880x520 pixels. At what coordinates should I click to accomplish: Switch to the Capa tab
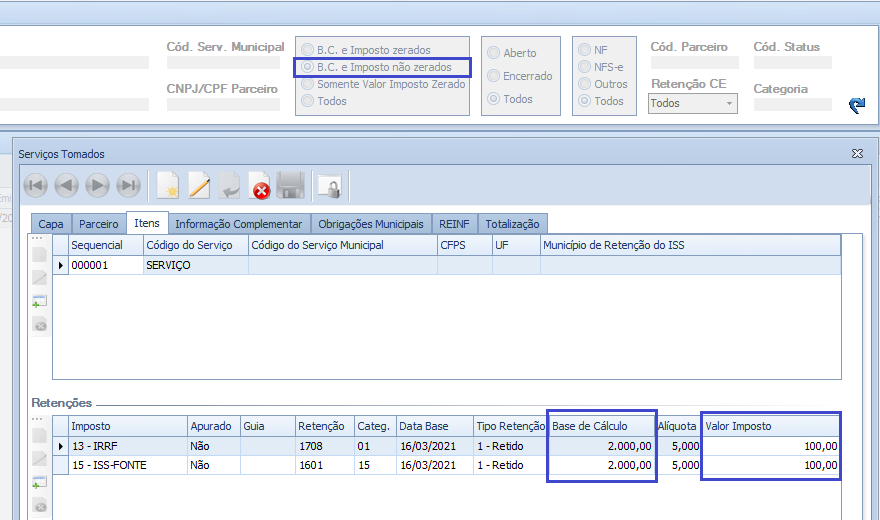pos(50,224)
